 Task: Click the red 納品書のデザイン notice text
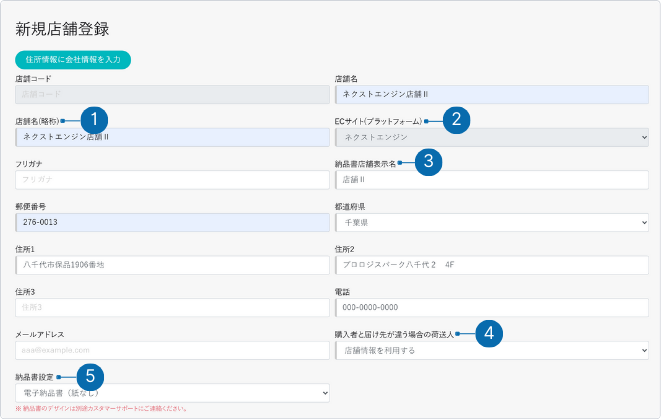click(x=101, y=409)
